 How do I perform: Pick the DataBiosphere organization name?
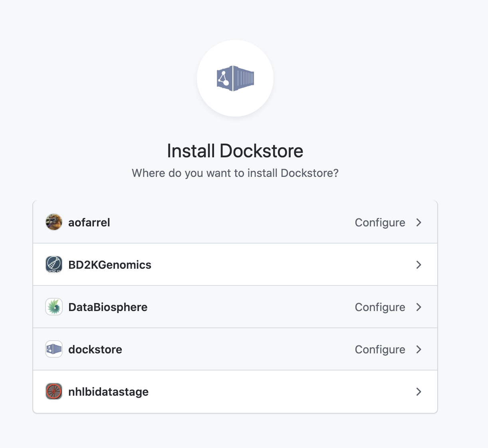[108, 307]
